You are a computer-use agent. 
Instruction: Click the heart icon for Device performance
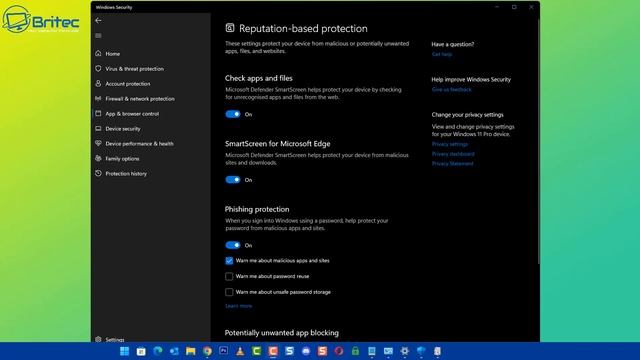[98, 143]
